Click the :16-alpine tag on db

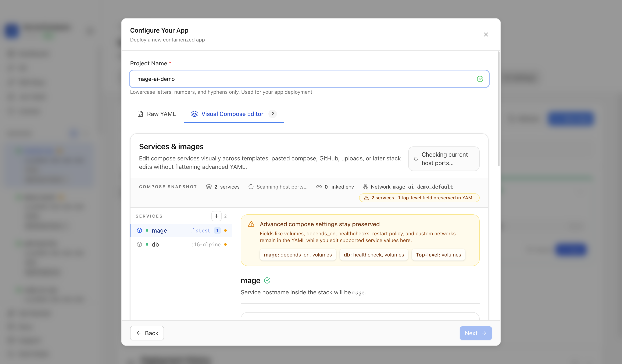click(206, 245)
